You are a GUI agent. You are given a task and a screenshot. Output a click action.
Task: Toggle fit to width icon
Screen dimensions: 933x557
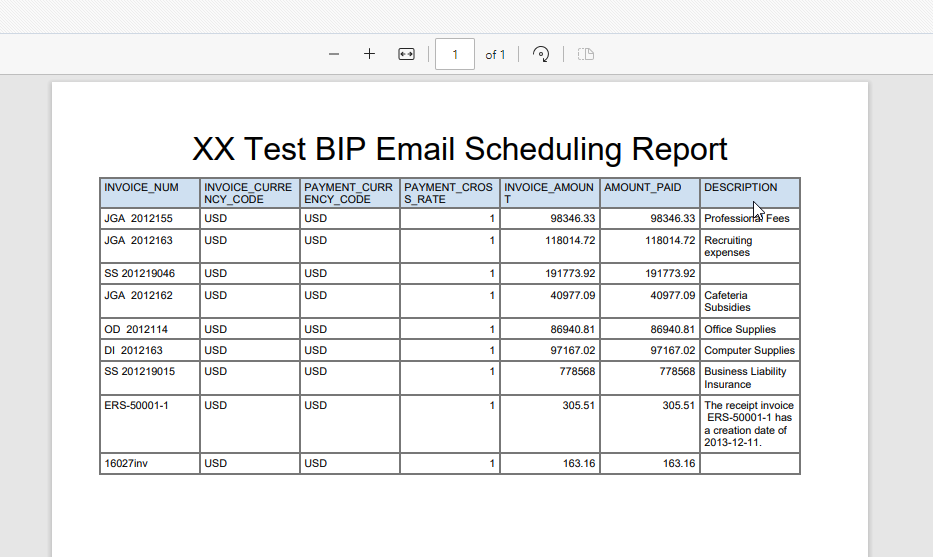(x=406, y=54)
